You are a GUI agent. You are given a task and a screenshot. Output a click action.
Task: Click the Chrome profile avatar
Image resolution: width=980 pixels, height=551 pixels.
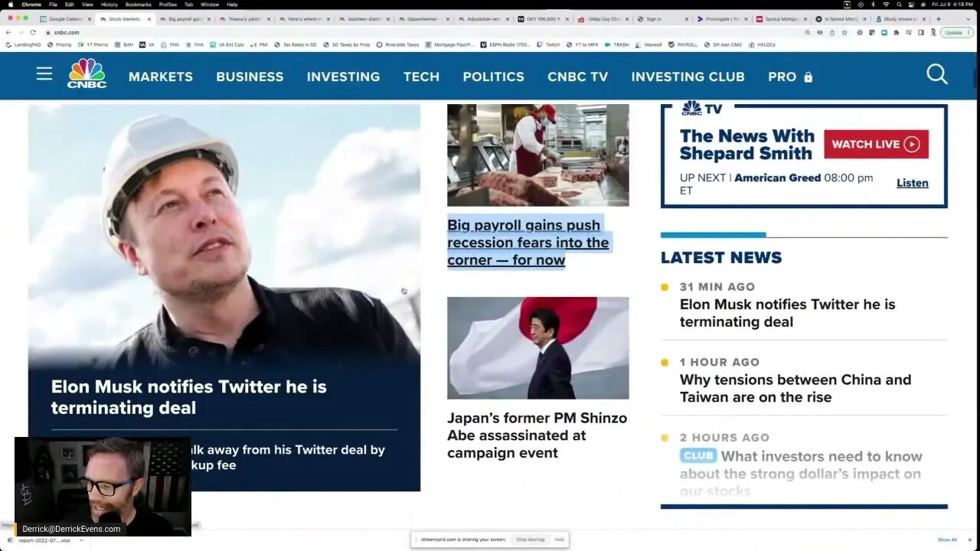(x=933, y=32)
